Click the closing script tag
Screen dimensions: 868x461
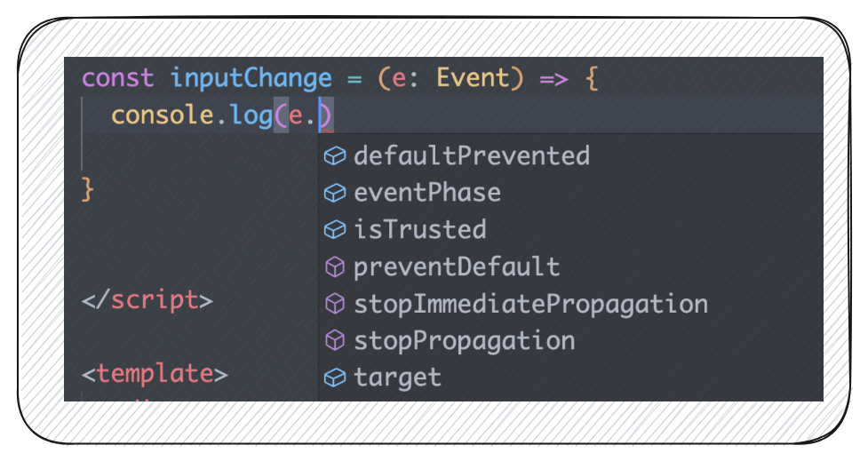click(x=147, y=299)
